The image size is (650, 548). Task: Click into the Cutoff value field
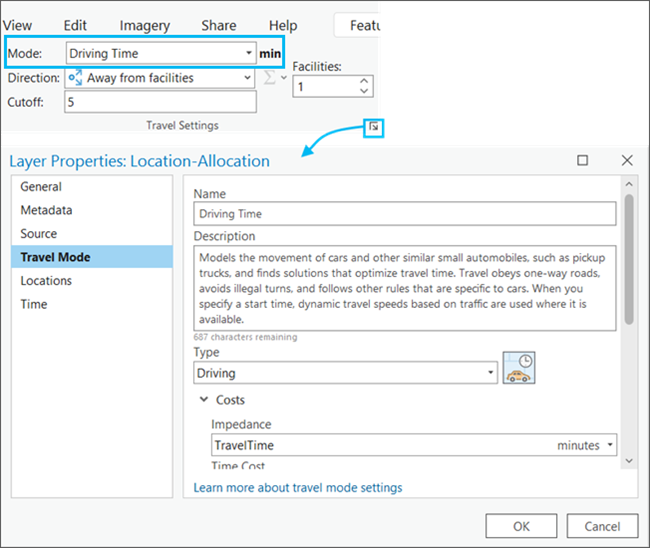[160, 102]
